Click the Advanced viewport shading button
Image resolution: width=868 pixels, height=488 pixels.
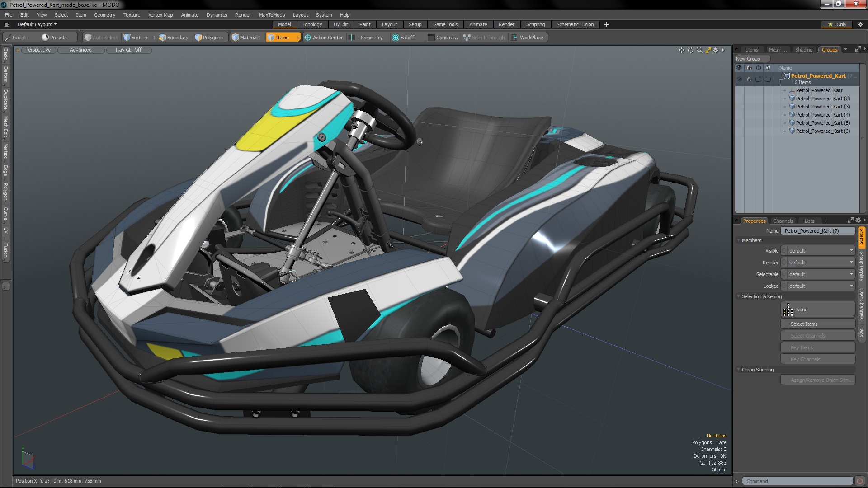80,50
